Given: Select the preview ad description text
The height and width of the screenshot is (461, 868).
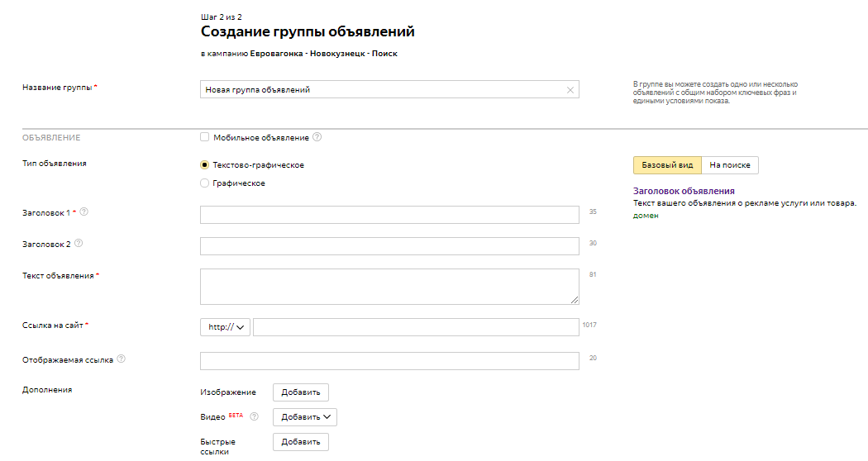Looking at the screenshot, I should point(745,203).
